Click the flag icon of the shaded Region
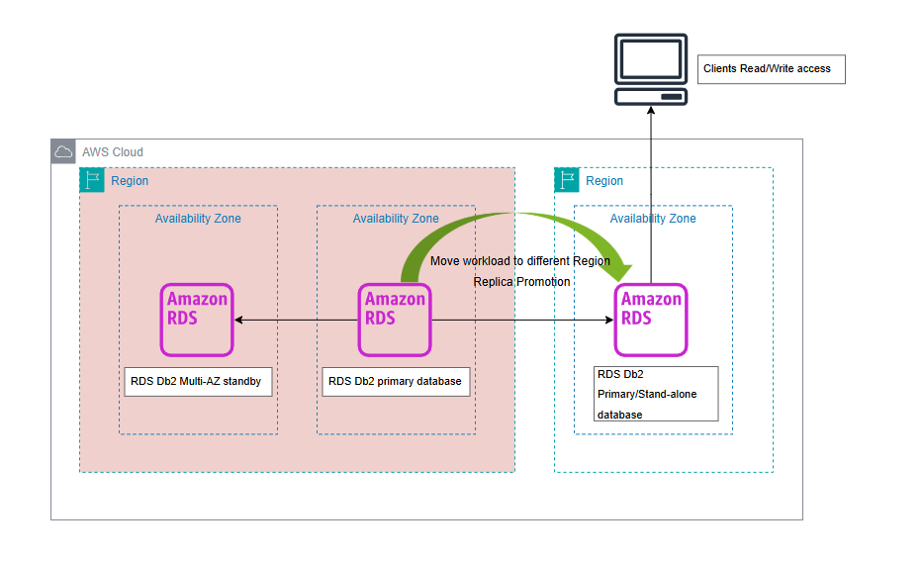 coord(92,180)
